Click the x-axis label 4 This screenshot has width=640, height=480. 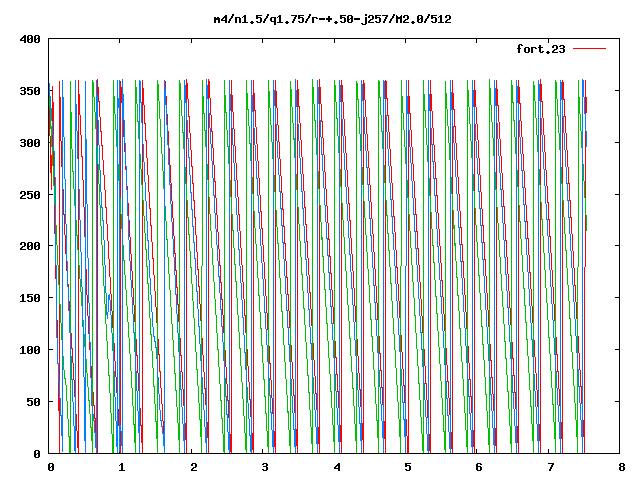[337, 467]
